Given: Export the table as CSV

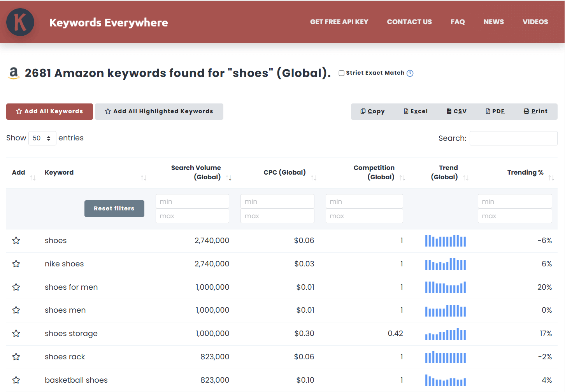Looking at the screenshot, I should point(456,111).
